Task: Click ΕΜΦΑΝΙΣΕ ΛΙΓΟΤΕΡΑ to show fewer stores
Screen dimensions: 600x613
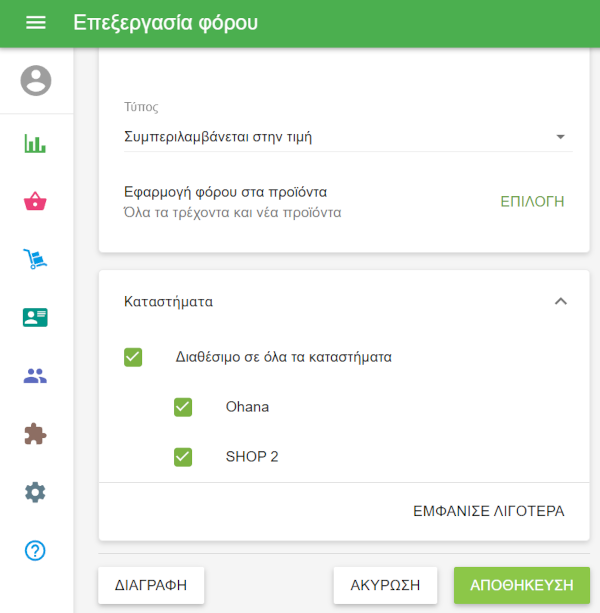Action: (488, 511)
